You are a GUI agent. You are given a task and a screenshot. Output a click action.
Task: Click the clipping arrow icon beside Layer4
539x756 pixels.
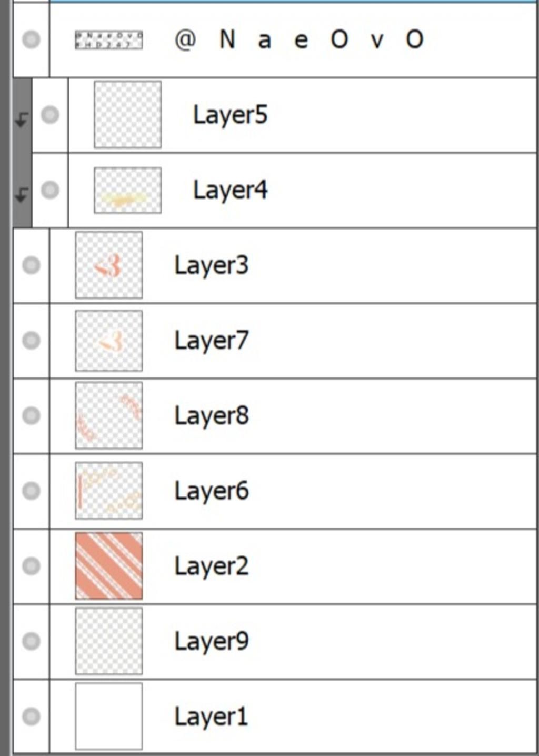(x=22, y=195)
